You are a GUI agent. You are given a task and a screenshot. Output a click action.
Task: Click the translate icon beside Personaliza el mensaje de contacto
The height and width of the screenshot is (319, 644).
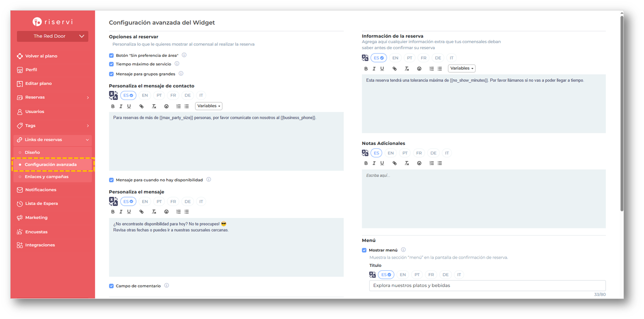coord(113,95)
